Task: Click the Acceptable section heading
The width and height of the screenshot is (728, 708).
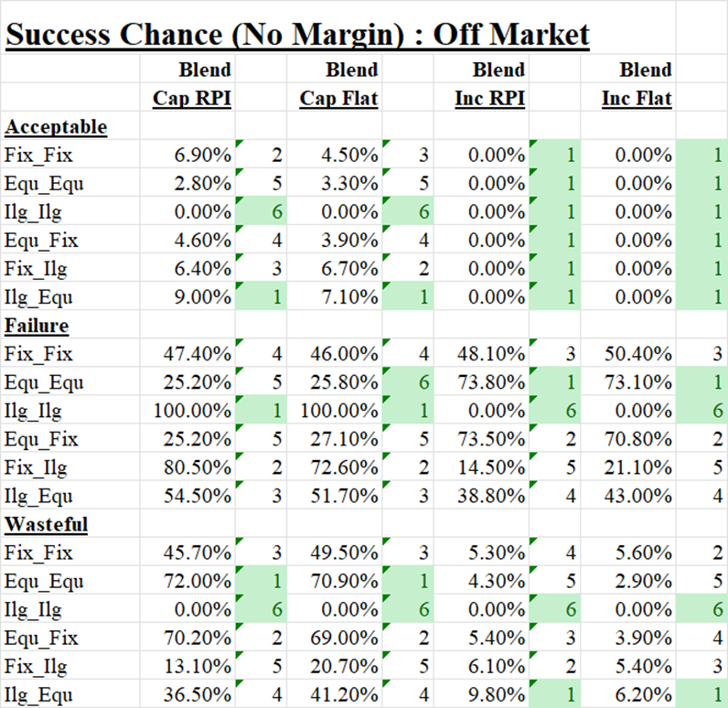Action: point(56,127)
